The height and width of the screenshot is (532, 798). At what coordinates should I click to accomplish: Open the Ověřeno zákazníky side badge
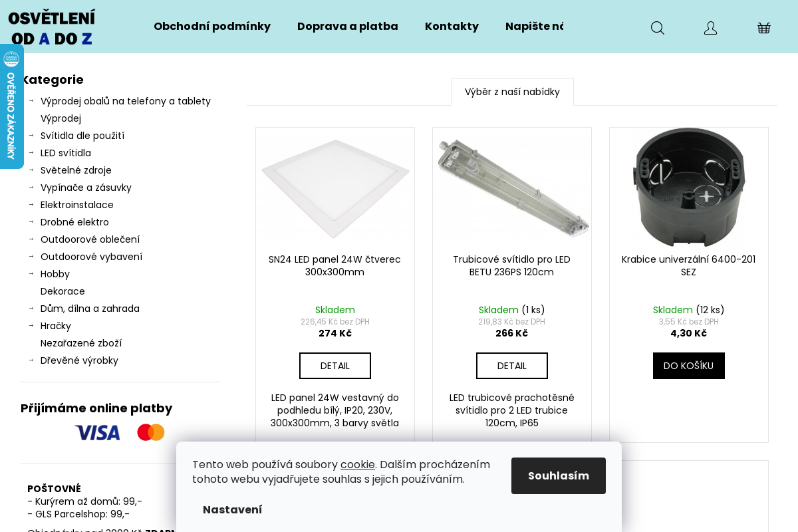pos(11,106)
